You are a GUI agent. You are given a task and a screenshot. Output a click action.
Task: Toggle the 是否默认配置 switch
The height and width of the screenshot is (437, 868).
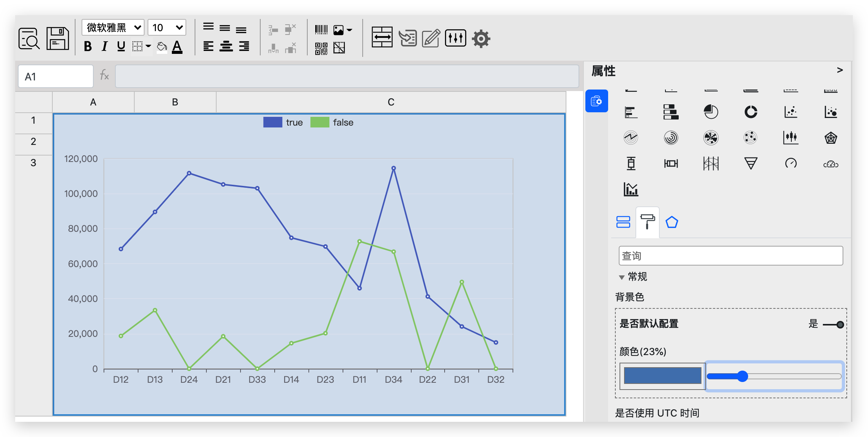pyautogui.click(x=833, y=324)
